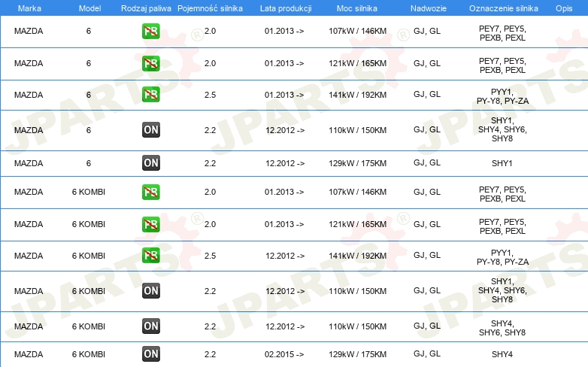Click the ON icon in 6 KOMBI SHY1, SHY4, SHY6, SHY8 row
Screen dimensions: 588x367
click(150, 290)
